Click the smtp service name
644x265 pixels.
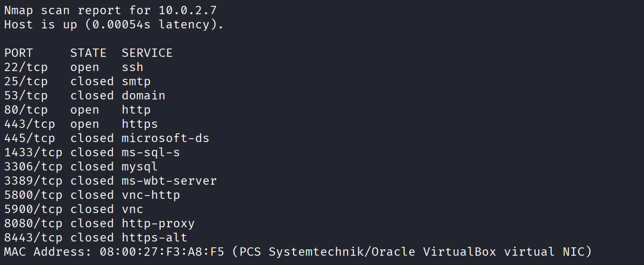pyautogui.click(x=136, y=81)
